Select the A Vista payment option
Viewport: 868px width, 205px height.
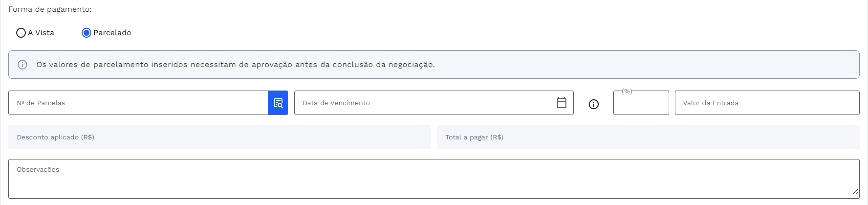point(21,33)
